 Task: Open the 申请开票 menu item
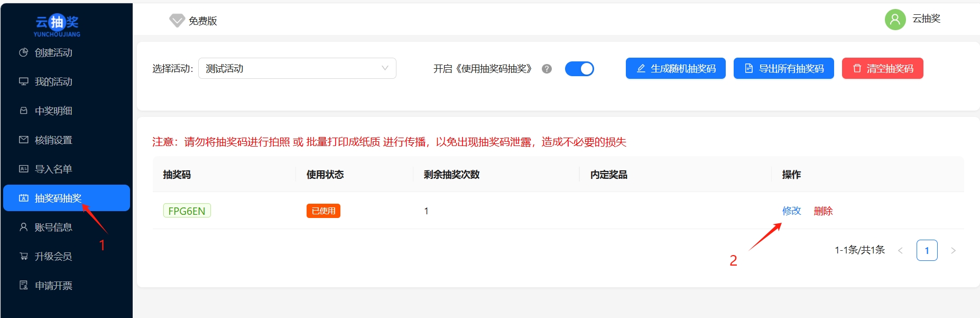click(x=67, y=285)
